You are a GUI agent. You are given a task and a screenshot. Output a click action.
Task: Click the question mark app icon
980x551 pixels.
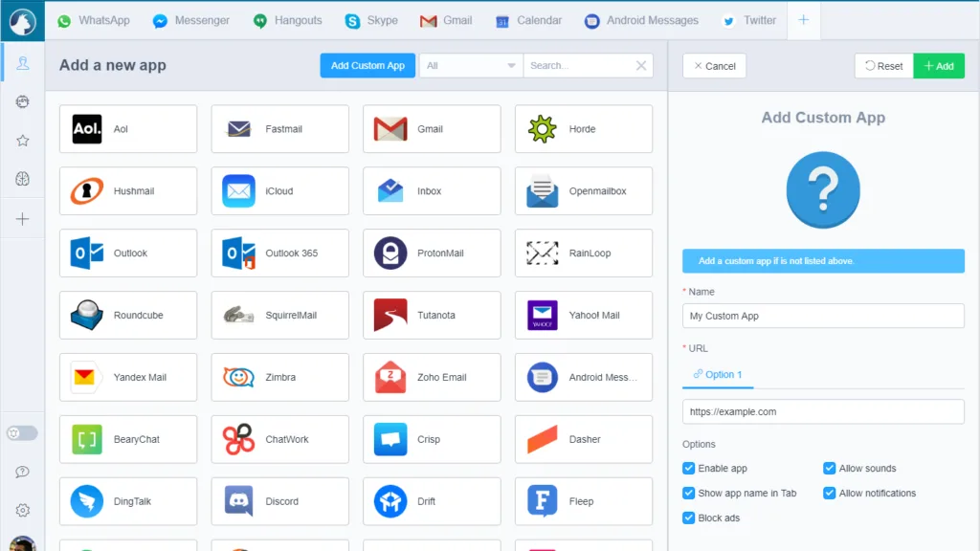point(823,190)
